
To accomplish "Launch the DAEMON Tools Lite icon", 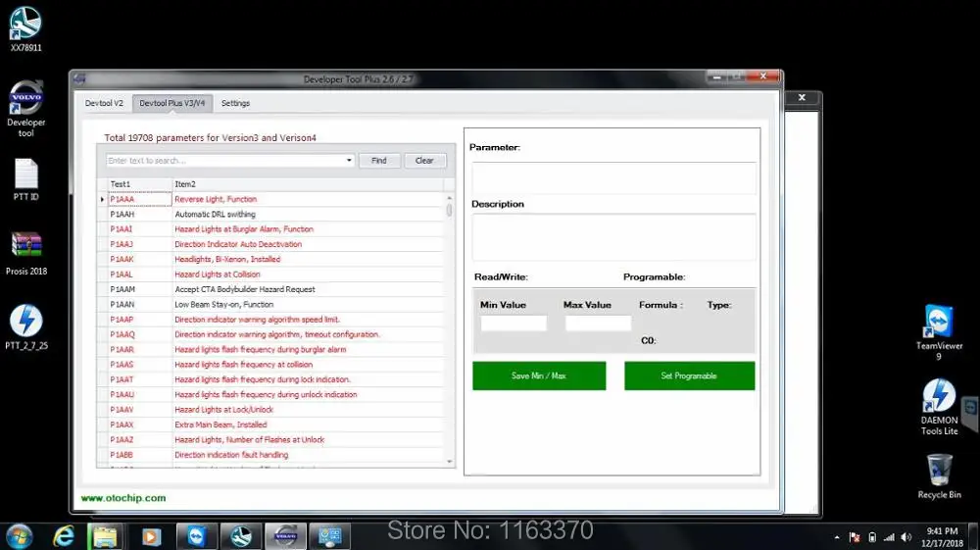I will point(939,407).
